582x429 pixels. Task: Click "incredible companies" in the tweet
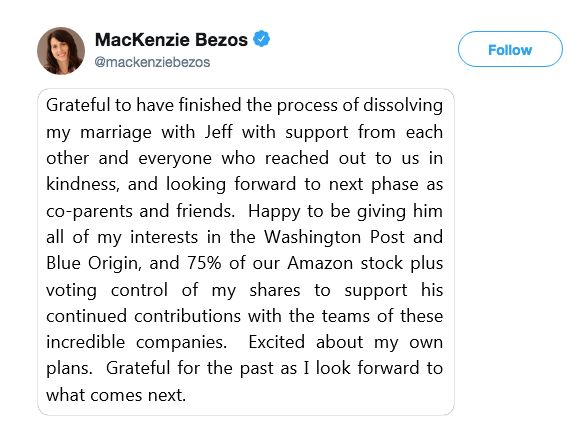(136, 342)
